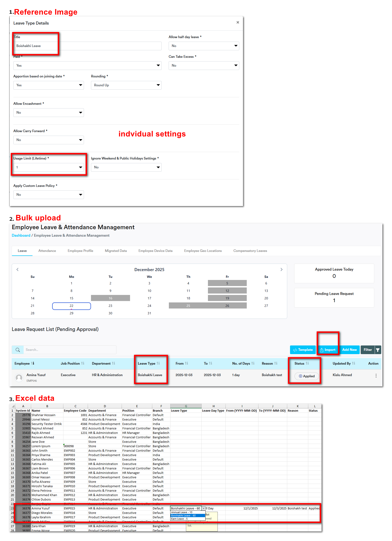Viewport: 392px width, 541px height.
Task: Click the Amina Yusuf employee name
Action: pyautogui.click(x=36, y=375)
